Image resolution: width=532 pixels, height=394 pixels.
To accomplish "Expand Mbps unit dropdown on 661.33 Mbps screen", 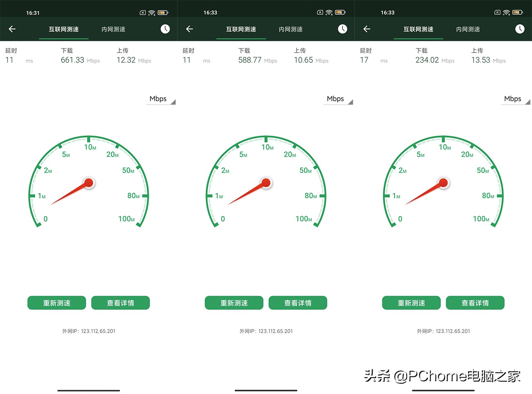I will click(161, 99).
